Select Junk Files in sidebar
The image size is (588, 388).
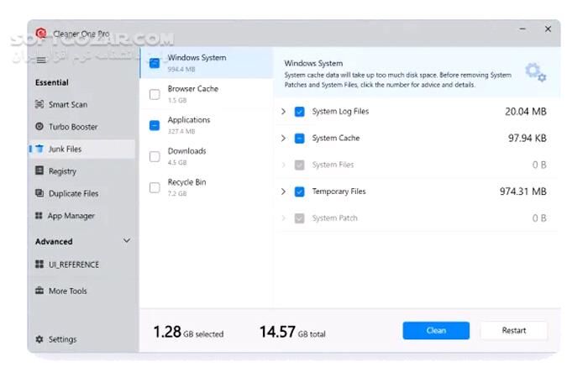coord(81,149)
